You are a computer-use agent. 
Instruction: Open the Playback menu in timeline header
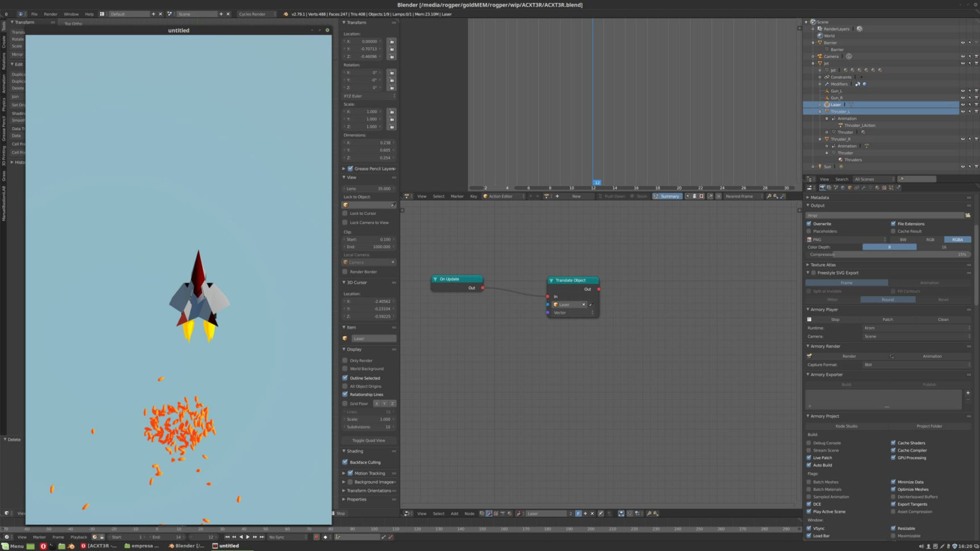(78, 537)
